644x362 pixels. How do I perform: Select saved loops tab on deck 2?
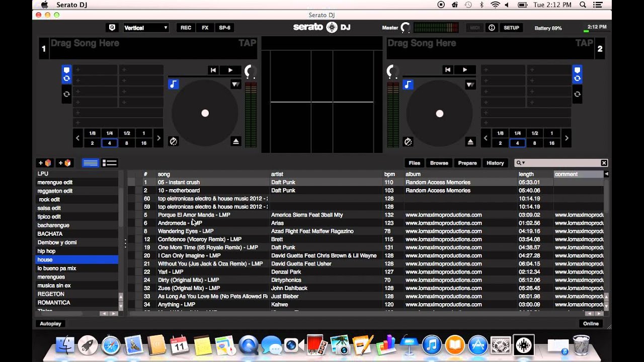point(577,94)
